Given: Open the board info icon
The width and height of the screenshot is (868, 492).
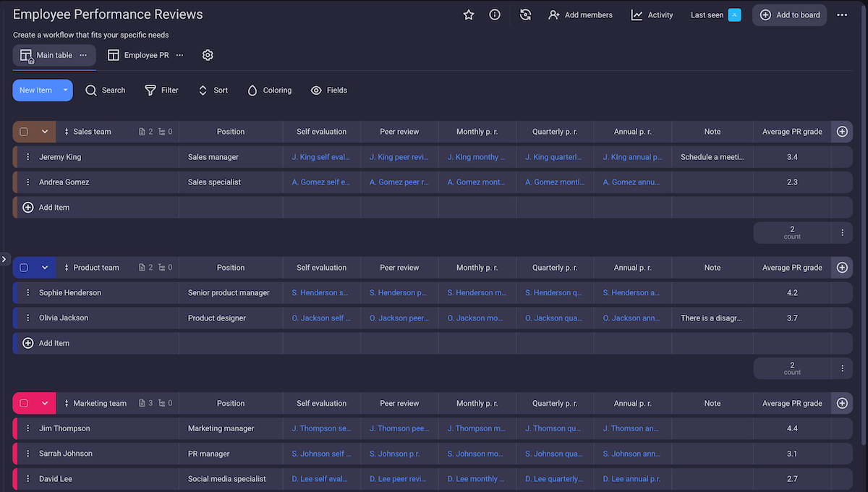Looking at the screenshot, I should click(x=495, y=15).
